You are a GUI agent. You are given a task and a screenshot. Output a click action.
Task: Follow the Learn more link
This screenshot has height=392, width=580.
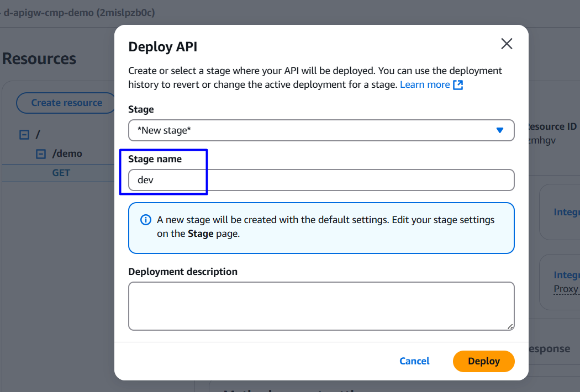pyautogui.click(x=424, y=84)
